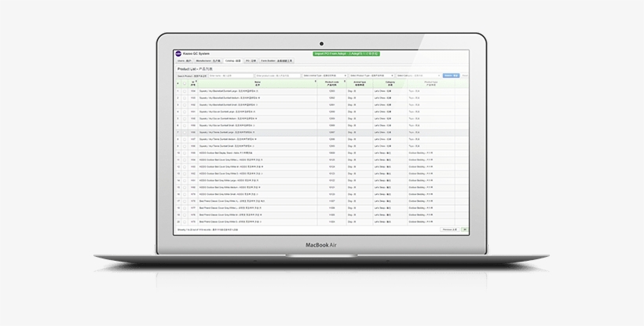Image resolution: width=644 pixels, height=326 pixels.
Task: Expand the Select Animal Type dropdown
Action: pyautogui.click(x=324, y=76)
